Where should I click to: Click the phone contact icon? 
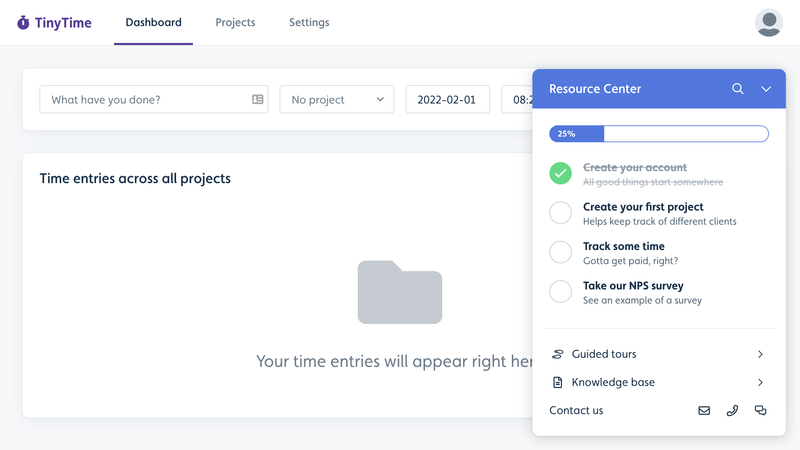[x=732, y=410]
